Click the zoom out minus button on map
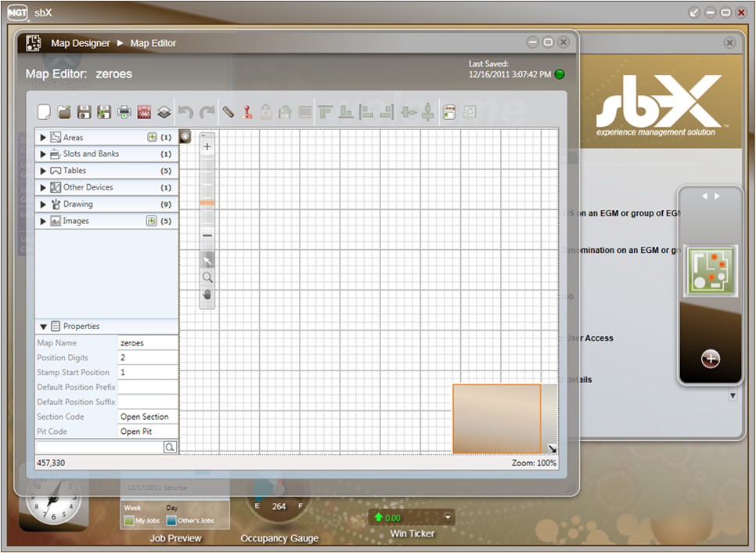Image resolution: width=756 pixels, height=553 pixels. click(207, 236)
